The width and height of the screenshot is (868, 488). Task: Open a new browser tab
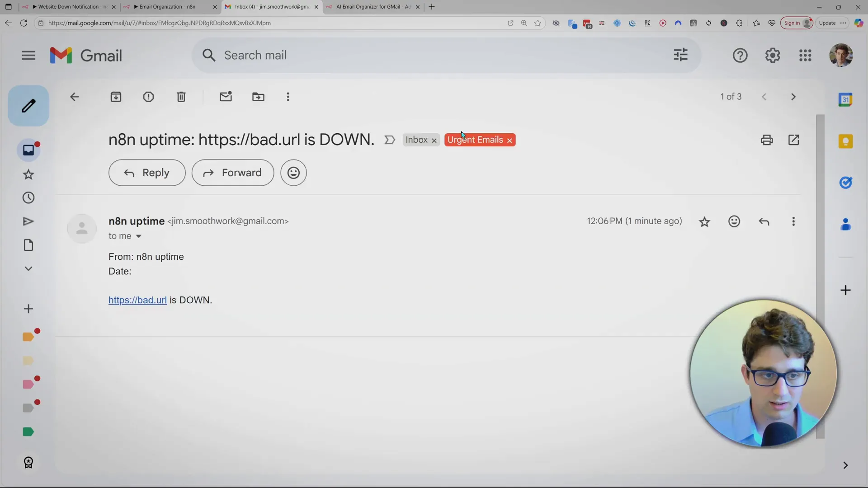(432, 7)
